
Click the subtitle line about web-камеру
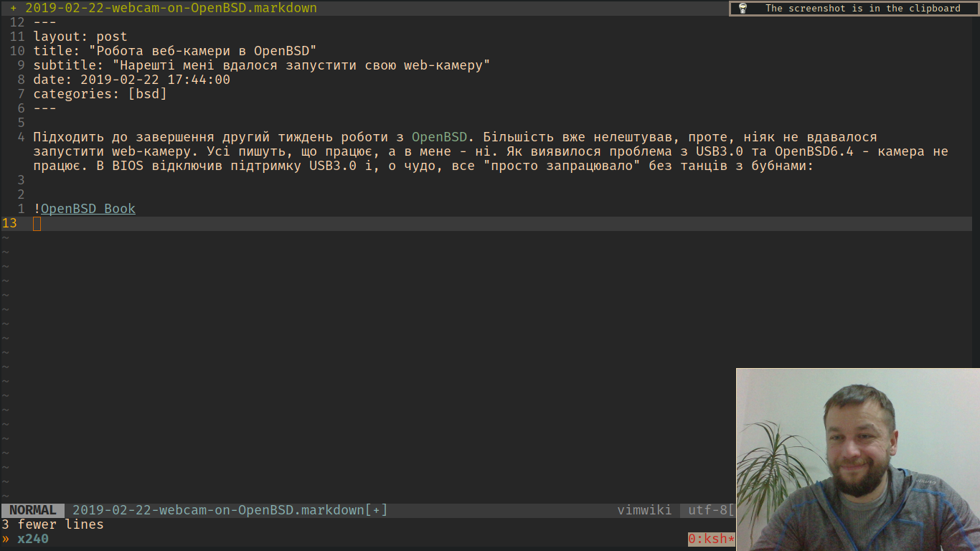point(262,65)
